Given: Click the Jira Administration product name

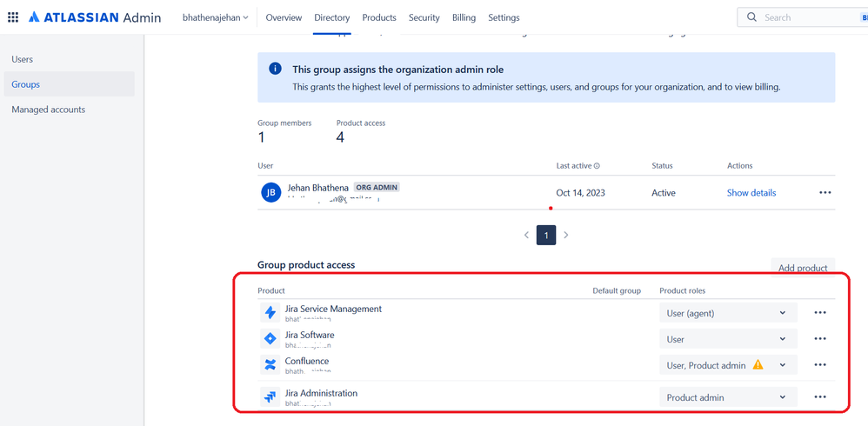Looking at the screenshot, I should (x=321, y=393).
